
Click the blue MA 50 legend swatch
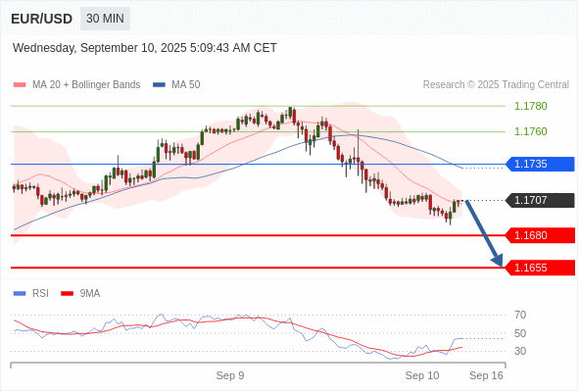(x=159, y=85)
